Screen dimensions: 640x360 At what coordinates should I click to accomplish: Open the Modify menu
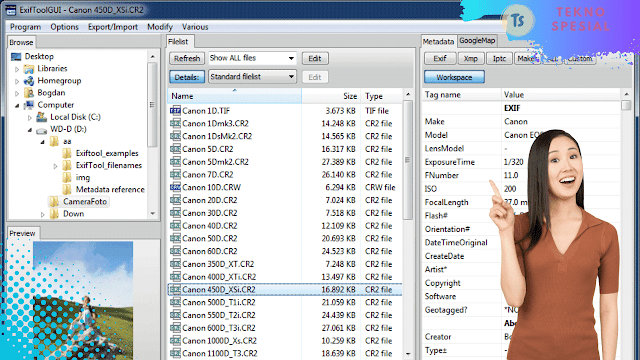160,27
